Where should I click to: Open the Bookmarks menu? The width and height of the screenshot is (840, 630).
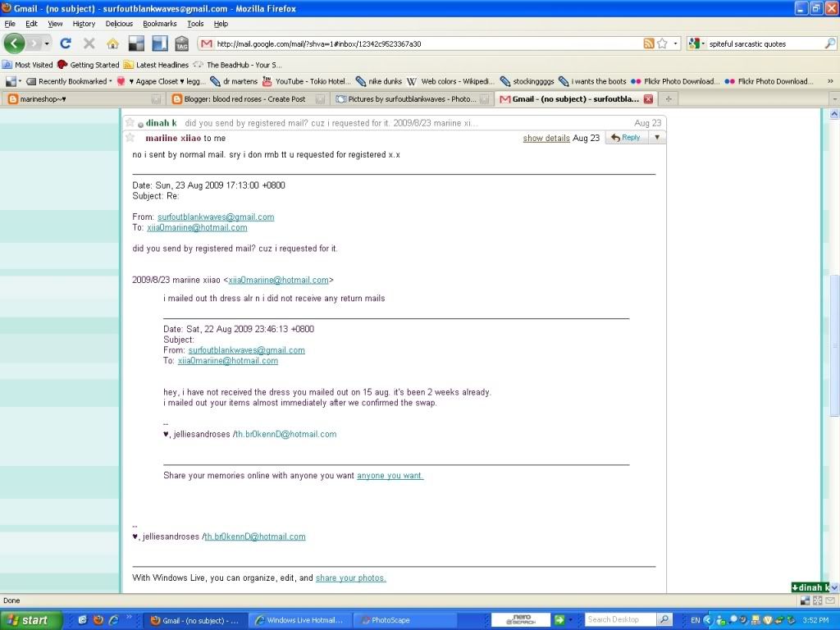(159, 24)
